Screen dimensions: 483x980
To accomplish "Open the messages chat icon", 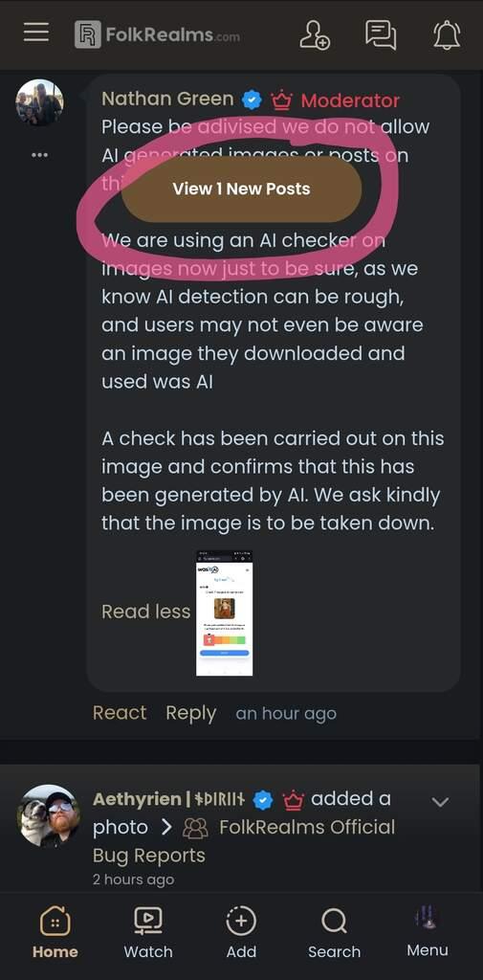I will tap(381, 34).
